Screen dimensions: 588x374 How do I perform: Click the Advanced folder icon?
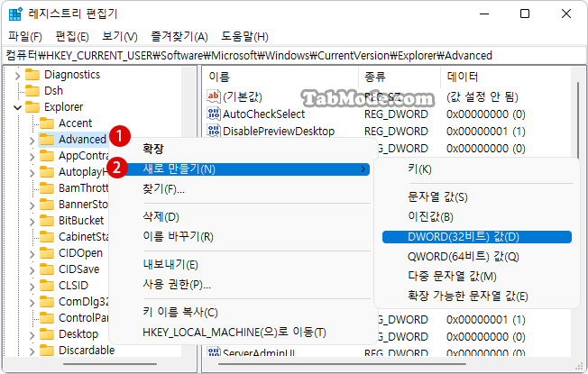click(47, 140)
